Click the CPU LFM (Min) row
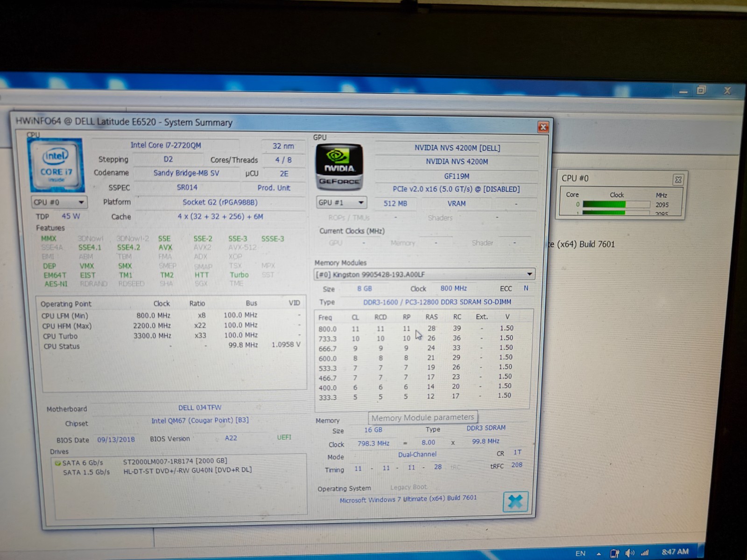747x560 pixels. tap(172, 315)
